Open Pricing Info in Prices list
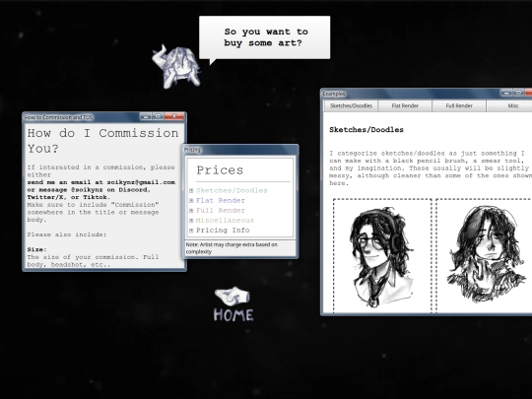The image size is (532, 399). (223, 230)
